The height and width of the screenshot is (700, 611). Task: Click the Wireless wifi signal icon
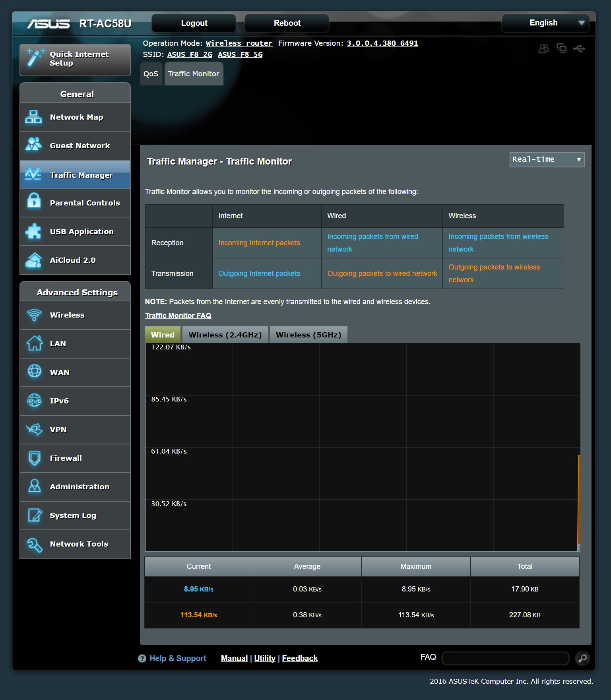(35, 315)
